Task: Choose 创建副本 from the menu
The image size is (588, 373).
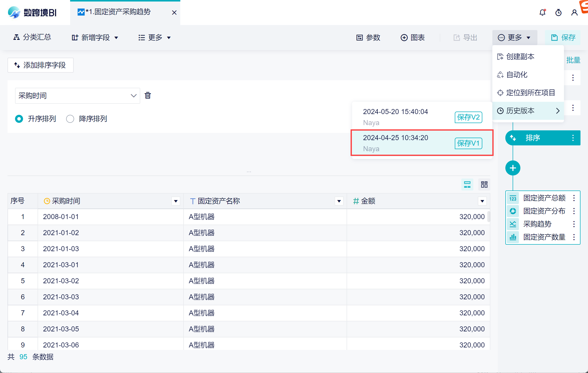Action: pos(520,57)
